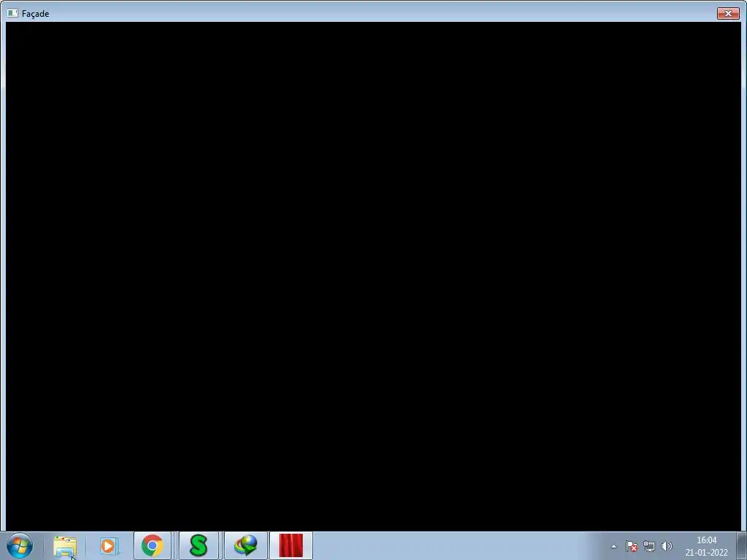Screen dimensions: 747x560
Task: Open the green S application on taskbar
Action: (x=198, y=545)
